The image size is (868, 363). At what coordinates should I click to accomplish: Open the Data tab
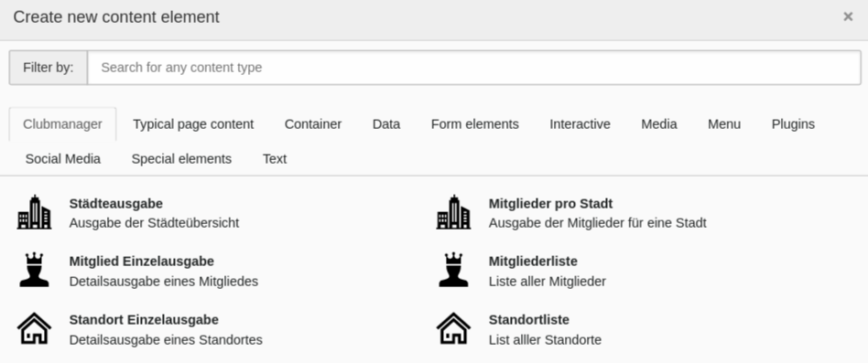coord(386,124)
